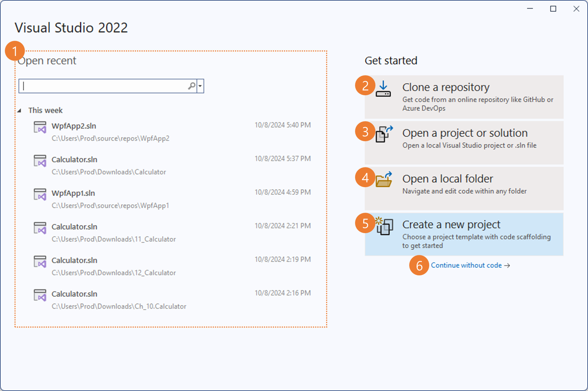The height and width of the screenshot is (391, 588).
Task: Minimize the Visual Studio 2022 window
Action: click(x=530, y=9)
